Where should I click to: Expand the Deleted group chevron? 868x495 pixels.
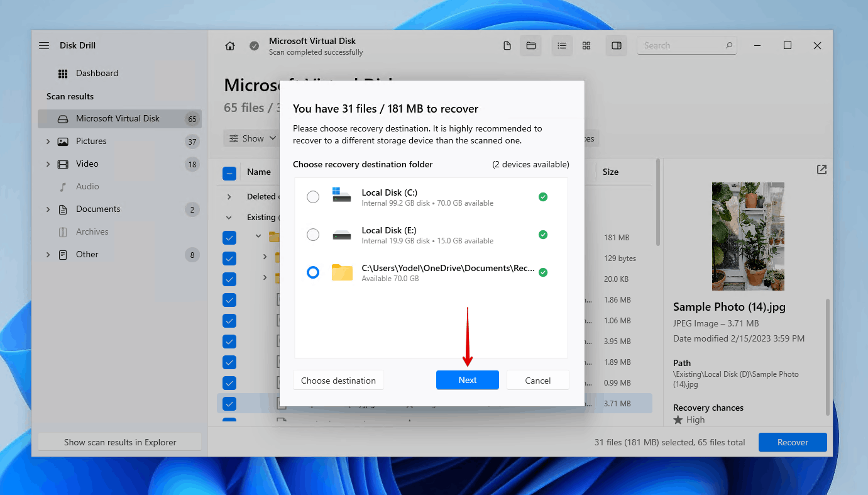[x=229, y=197]
